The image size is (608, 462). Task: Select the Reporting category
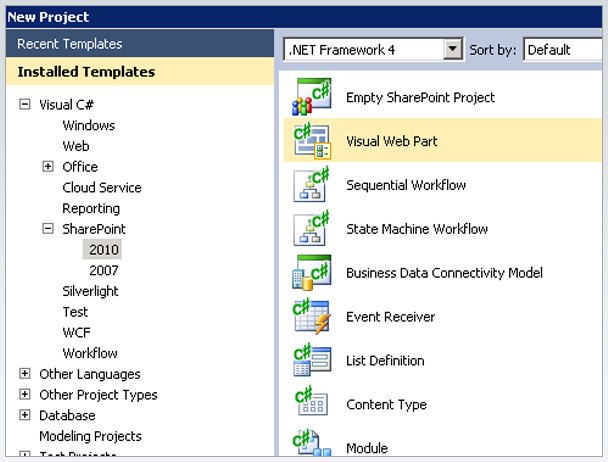[x=91, y=209]
